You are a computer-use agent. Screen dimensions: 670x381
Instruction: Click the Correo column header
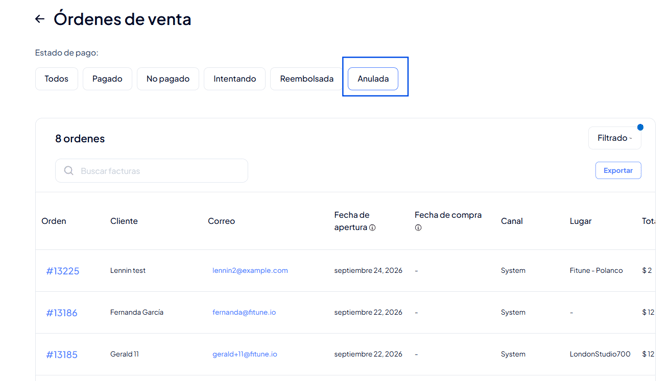(x=221, y=221)
